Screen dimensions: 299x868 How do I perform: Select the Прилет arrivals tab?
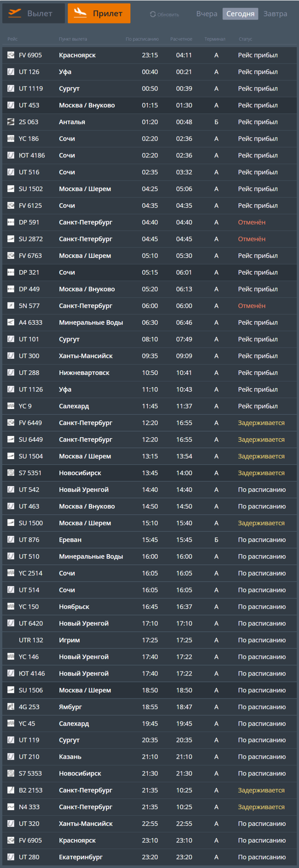point(99,13)
